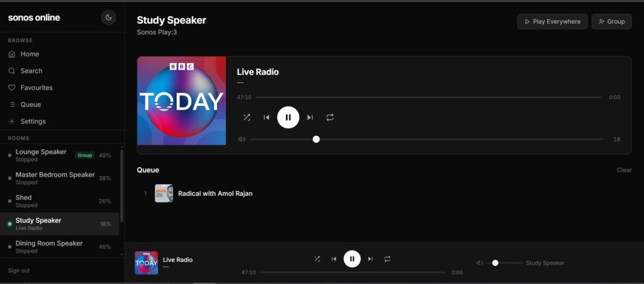
Task: Open Home in the sidebar
Action: (62, 54)
